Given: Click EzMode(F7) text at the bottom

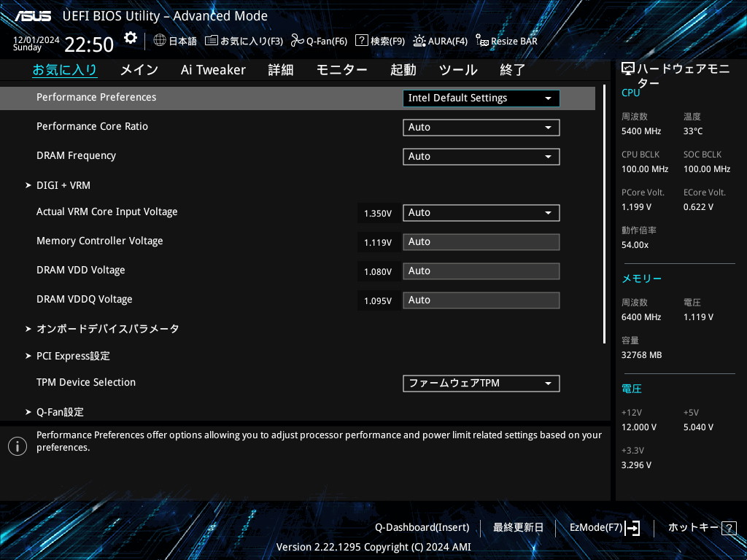Looking at the screenshot, I should tap(596, 528).
